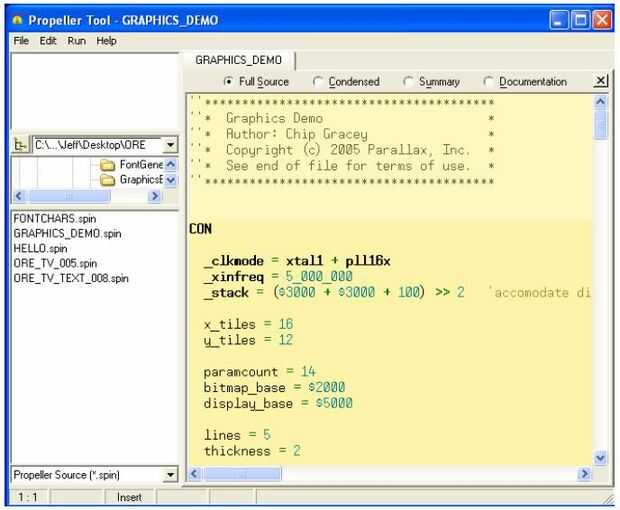
Task: Click the CON block heading
Action: [200, 229]
